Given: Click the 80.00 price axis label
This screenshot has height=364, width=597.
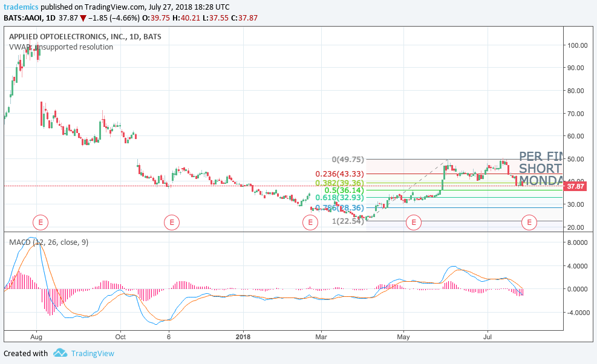Looking at the screenshot, I should [x=575, y=91].
